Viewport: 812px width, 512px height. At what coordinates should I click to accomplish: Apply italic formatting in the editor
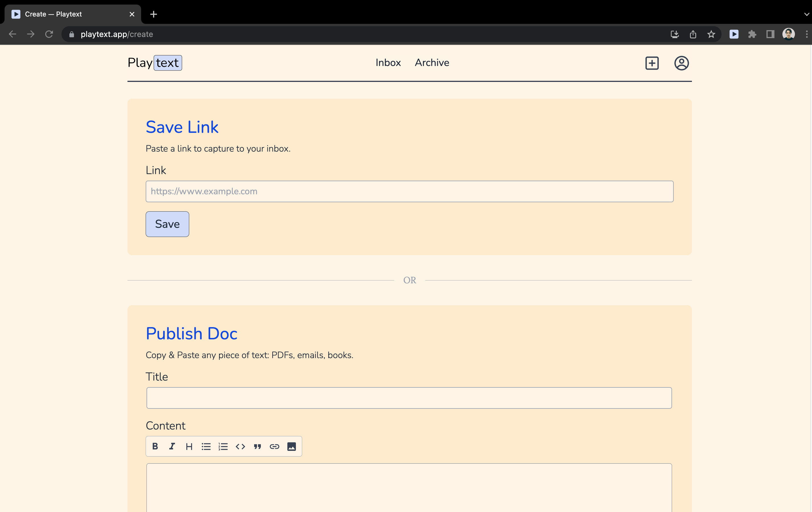[x=172, y=446]
